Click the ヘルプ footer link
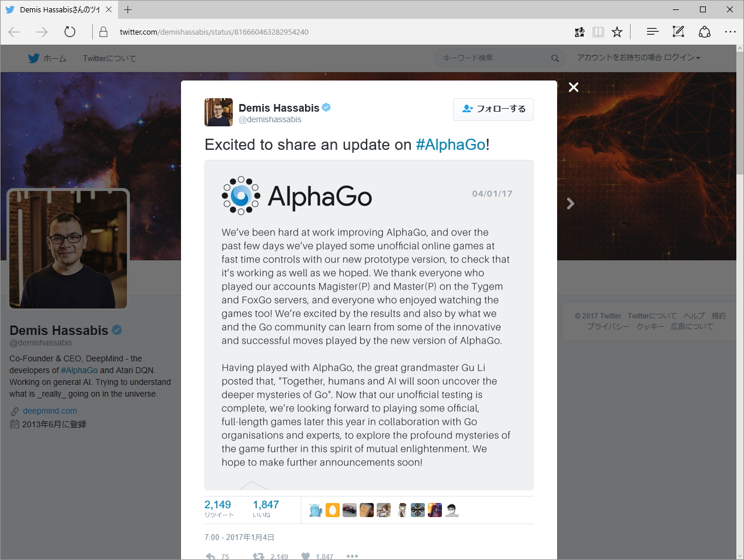The image size is (744, 560). pos(694,316)
